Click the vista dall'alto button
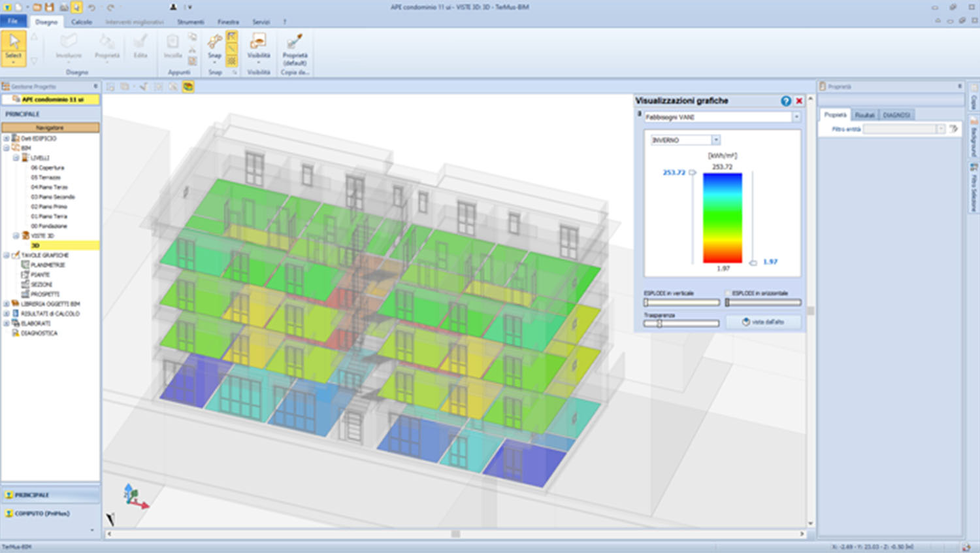Image resolution: width=980 pixels, height=553 pixels. [x=763, y=322]
